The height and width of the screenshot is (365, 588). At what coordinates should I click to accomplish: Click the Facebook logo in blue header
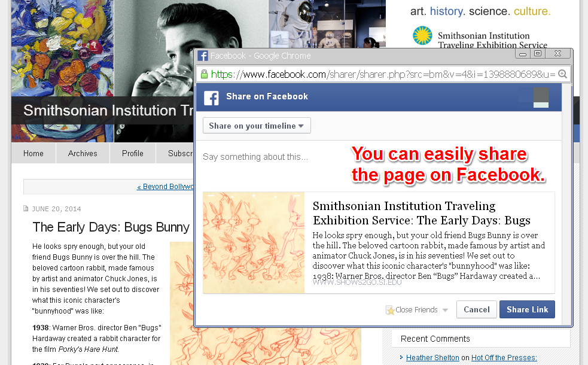point(211,98)
